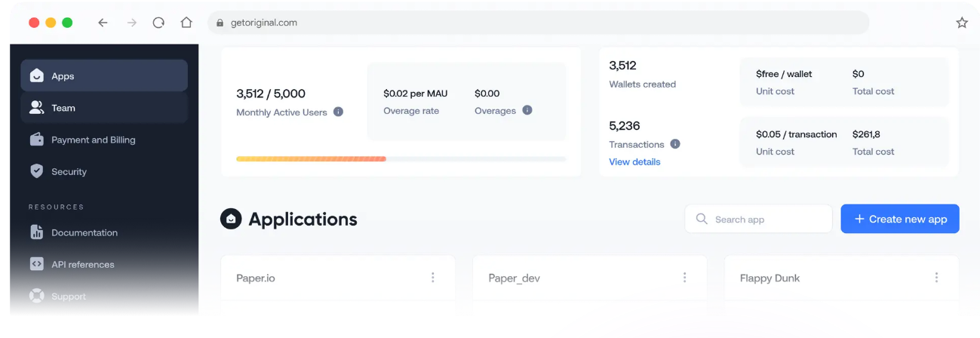Screen dimensions: 980x338
Task: Open Paper_dev three-dot menu
Action: (685, 278)
